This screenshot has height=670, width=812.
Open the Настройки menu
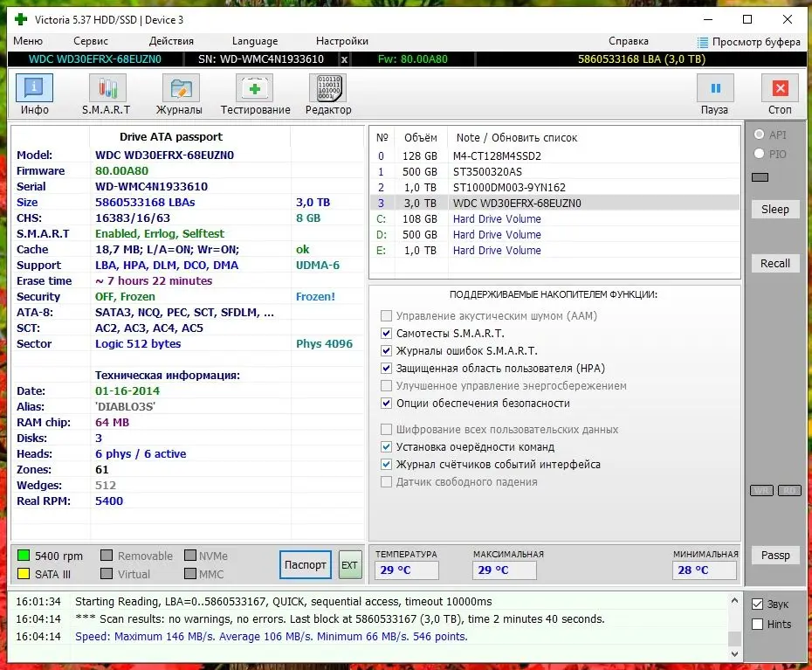(342, 41)
